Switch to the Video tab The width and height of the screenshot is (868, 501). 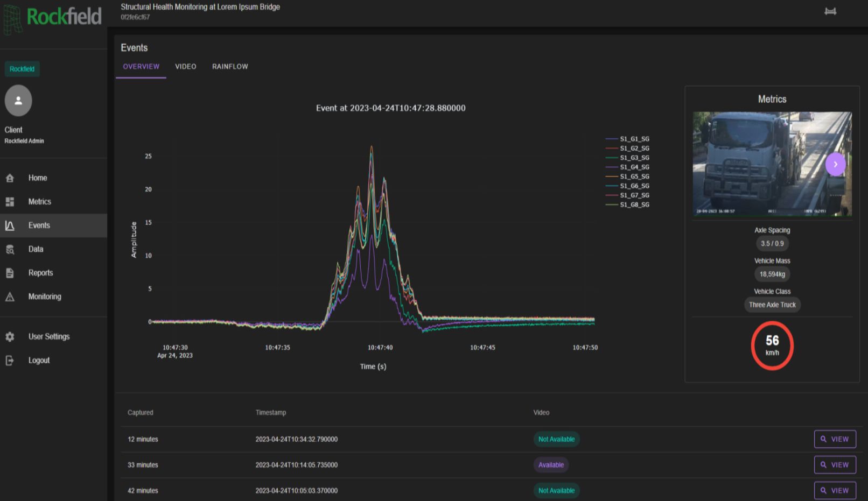(x=185, y=67)
